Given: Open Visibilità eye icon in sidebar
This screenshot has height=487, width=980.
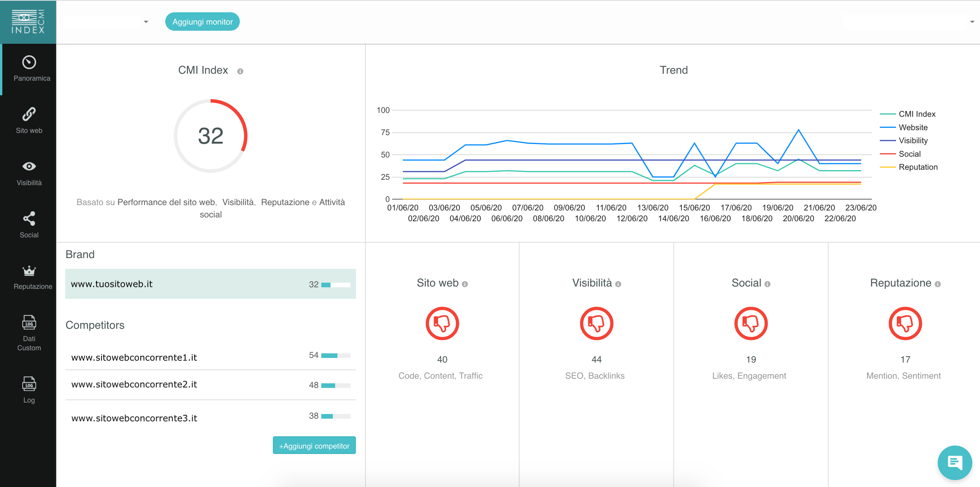Looking at the screenshot, I should 29,166.
